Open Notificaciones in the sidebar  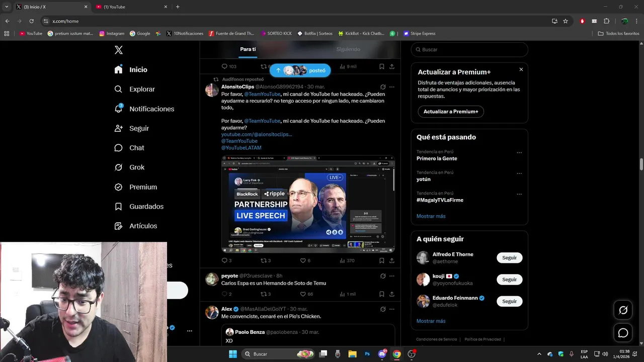(x=144, y=109)
